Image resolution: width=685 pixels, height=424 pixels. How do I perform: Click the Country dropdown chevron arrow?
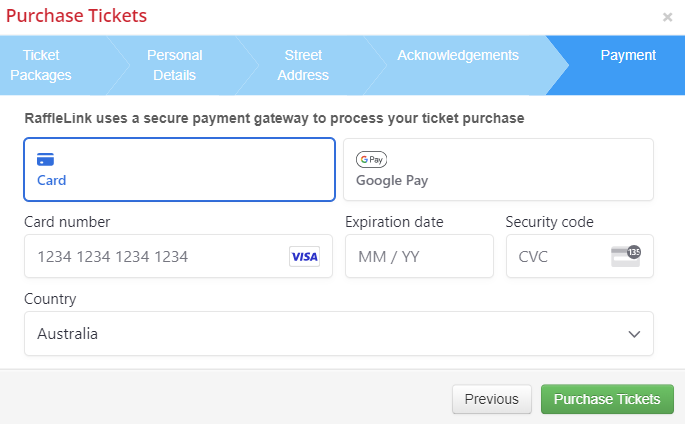[x=633, y=334]
